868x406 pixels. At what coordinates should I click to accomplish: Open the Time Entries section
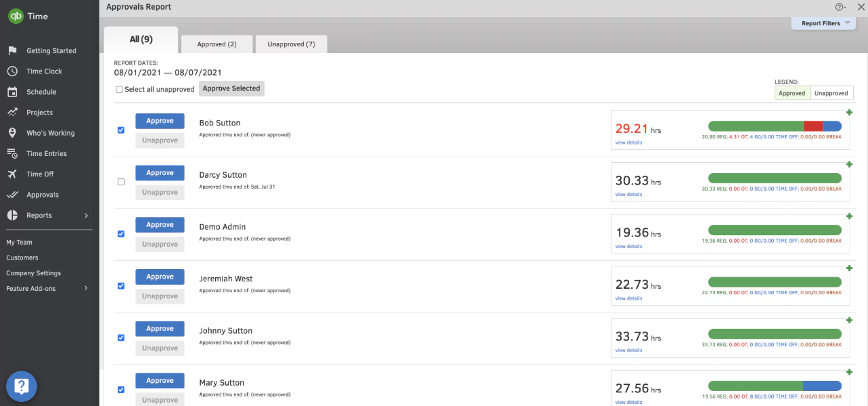14,153
